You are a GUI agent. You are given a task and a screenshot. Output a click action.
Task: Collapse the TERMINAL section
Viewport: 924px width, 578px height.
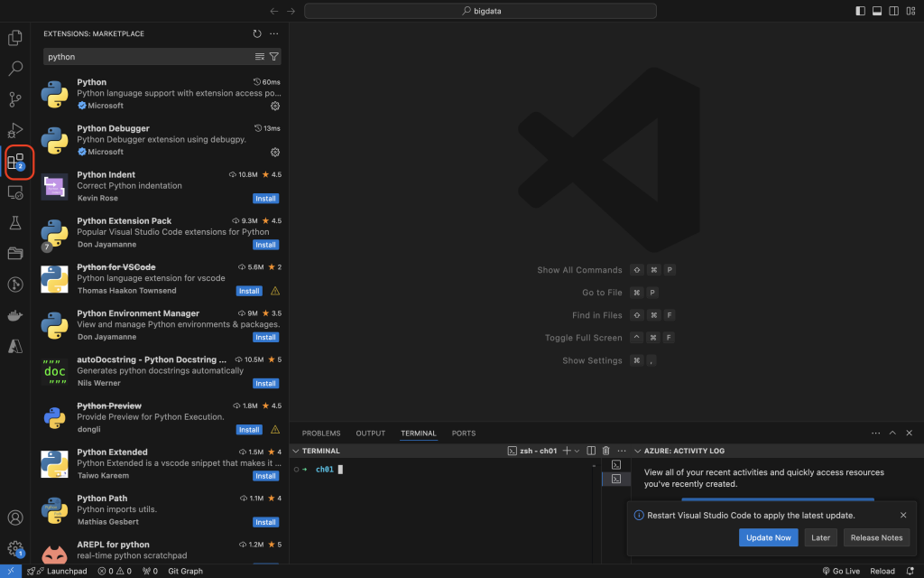(x=296, y=451)
